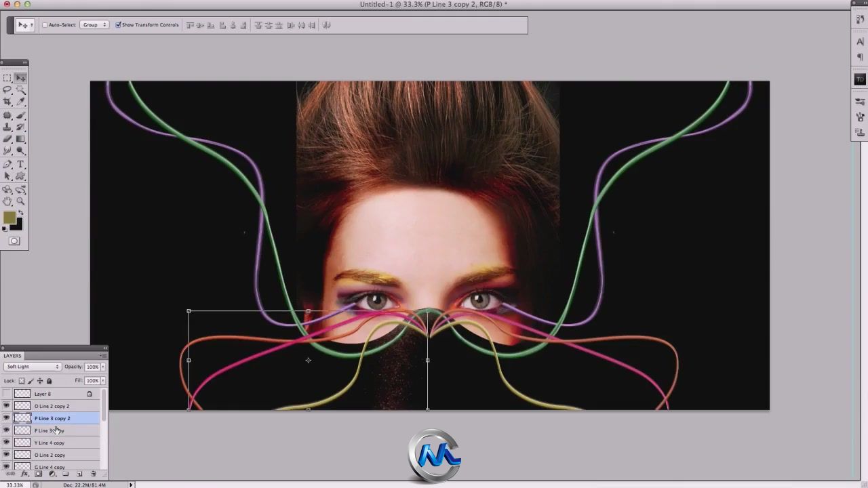Click the Fill 100% field
The width and height of the screenshot is (868, 488).
(x=92, y=380)
